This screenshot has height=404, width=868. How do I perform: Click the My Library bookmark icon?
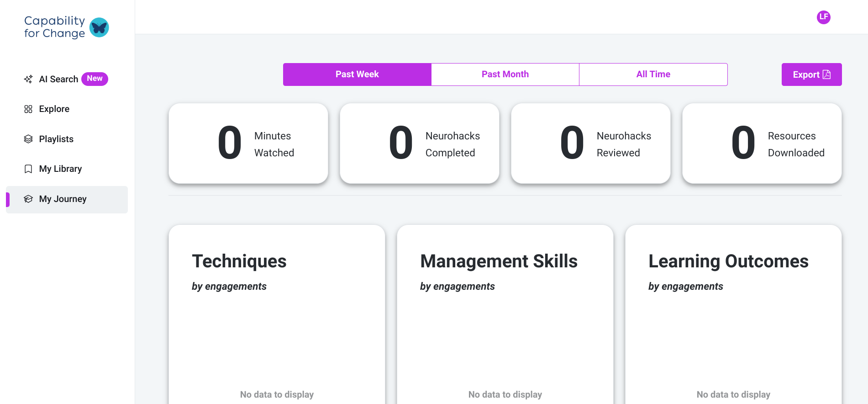click(28, 169)
